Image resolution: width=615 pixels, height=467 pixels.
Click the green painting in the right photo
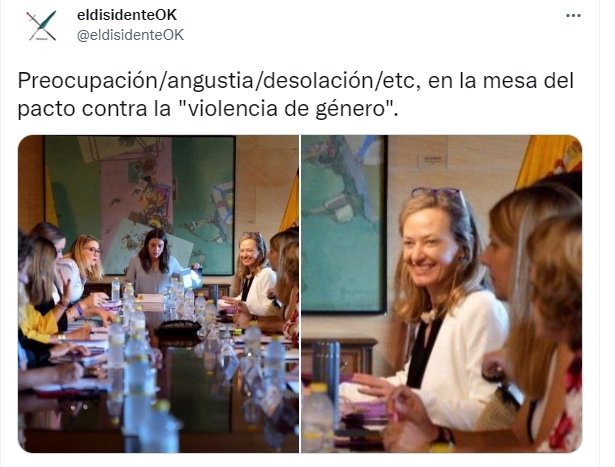[344, 224]
